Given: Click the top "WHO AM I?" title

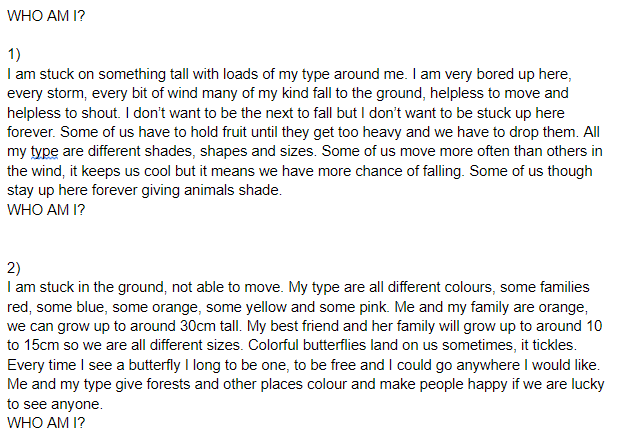Looking at the screenshot, I should point(45,17).
